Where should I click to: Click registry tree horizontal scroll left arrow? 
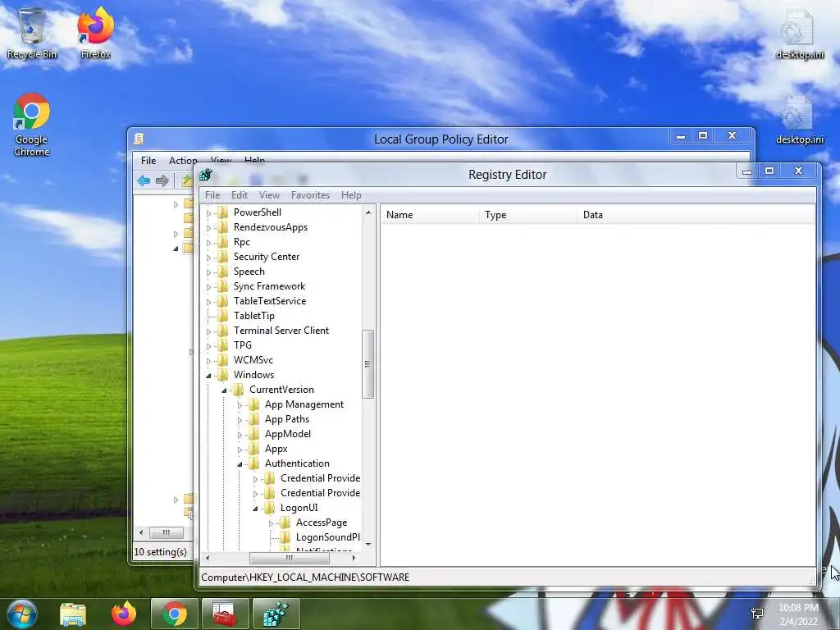coord(208,558)
